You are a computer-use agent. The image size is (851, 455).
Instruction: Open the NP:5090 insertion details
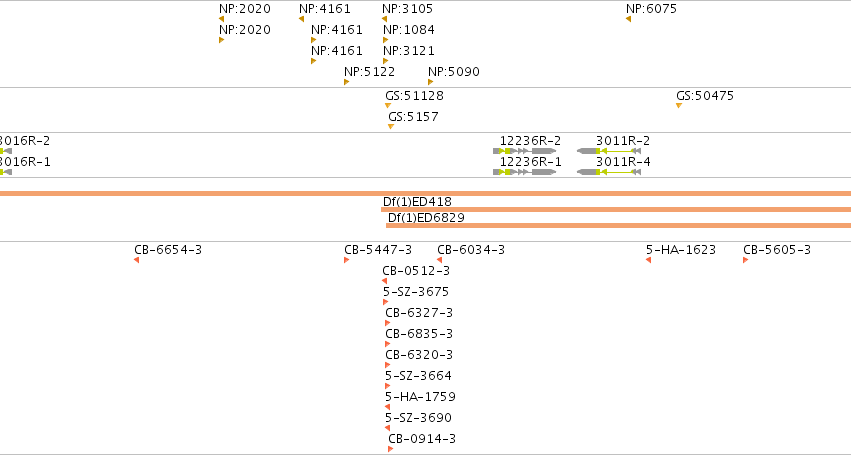point(430,83)
